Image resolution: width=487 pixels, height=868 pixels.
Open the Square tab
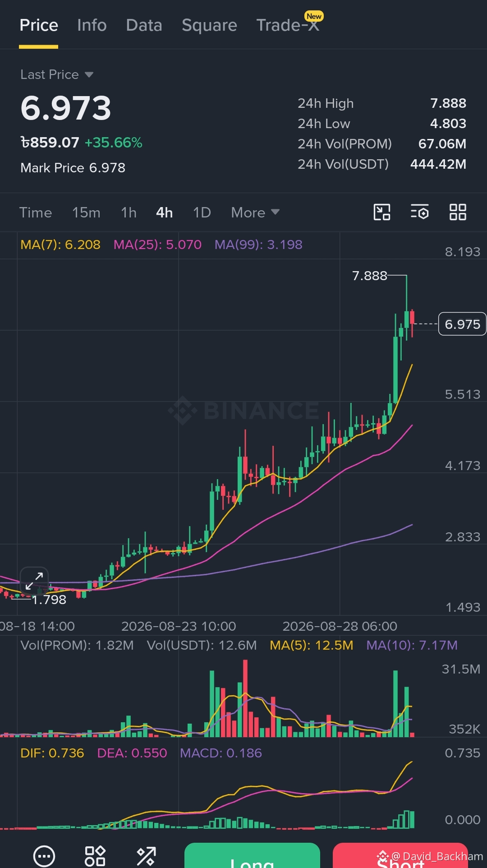coord(209,25)
